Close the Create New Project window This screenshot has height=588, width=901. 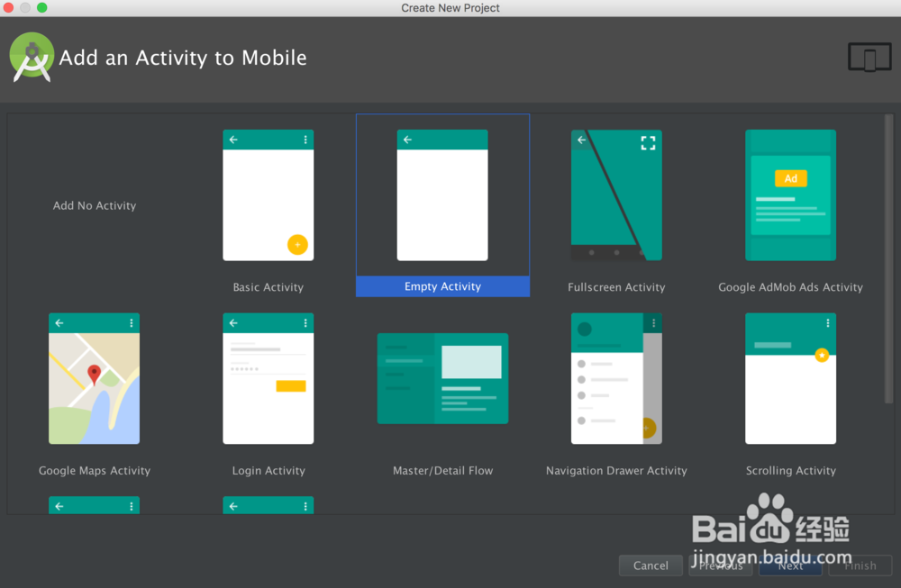tap(8, 7)
